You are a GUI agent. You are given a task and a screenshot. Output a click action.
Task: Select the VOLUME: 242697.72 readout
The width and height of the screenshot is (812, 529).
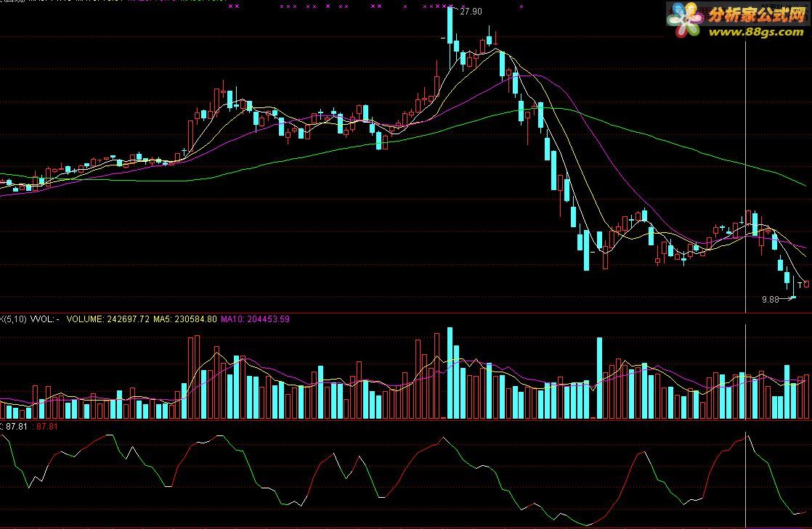pos(107,319)
